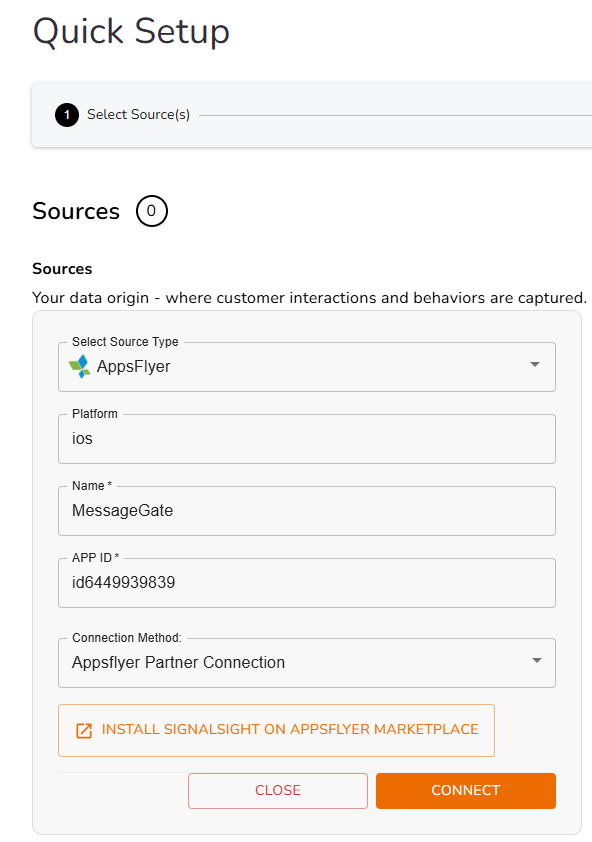Click the 'Select Source Type' field label
Screen dimensions: 592x842
[125, 342]
